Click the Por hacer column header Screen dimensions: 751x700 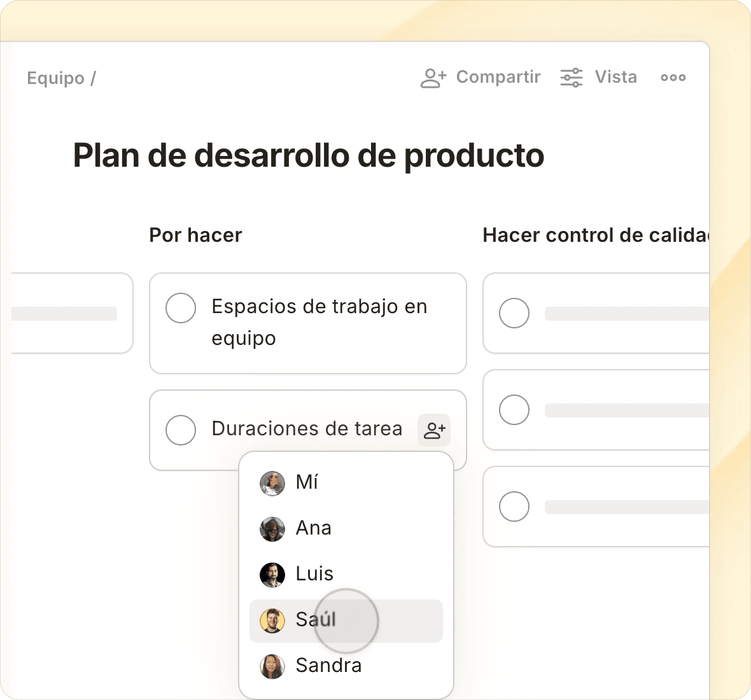pos(195,235)
